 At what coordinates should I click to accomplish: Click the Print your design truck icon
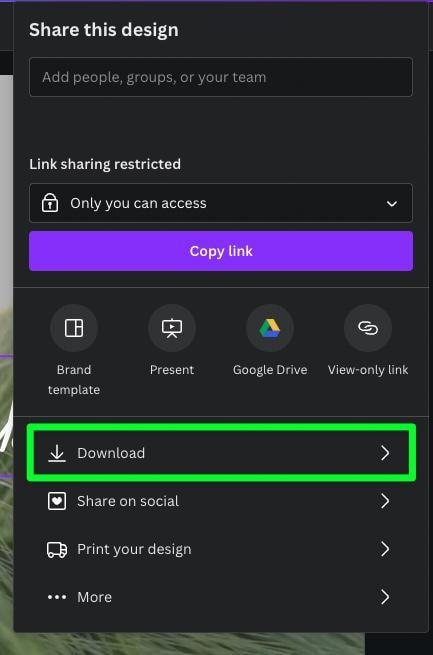(57, 549)
